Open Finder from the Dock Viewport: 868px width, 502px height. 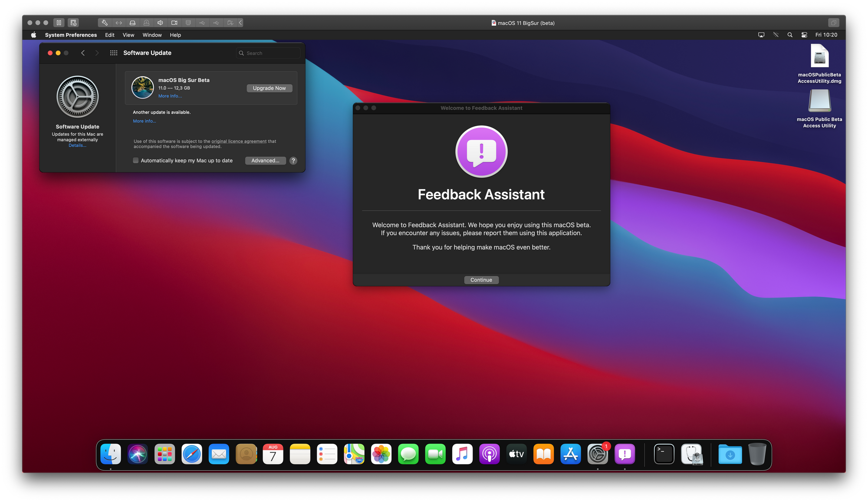[x=111, y=454]
